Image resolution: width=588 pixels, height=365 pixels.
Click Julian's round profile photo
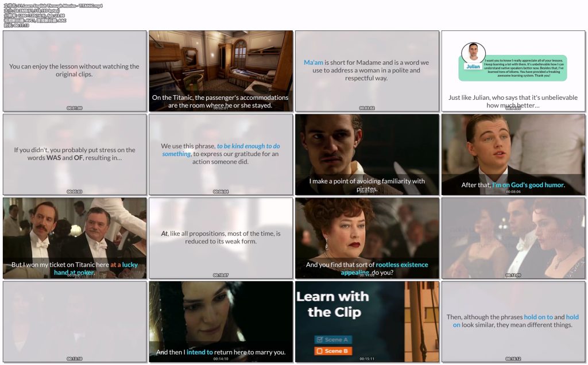click(x=473, y=52)
